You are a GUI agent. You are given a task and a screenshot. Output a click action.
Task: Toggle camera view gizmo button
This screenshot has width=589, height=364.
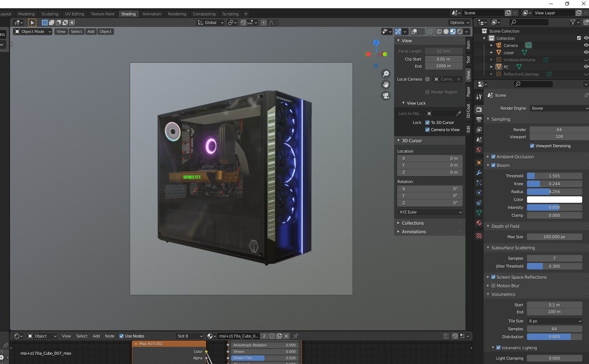(386, 96)
